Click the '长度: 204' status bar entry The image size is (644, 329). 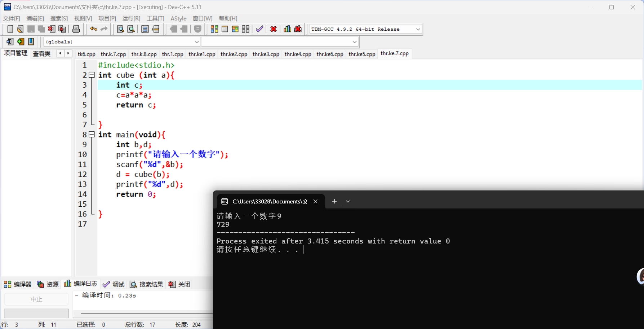pos(188,325)
